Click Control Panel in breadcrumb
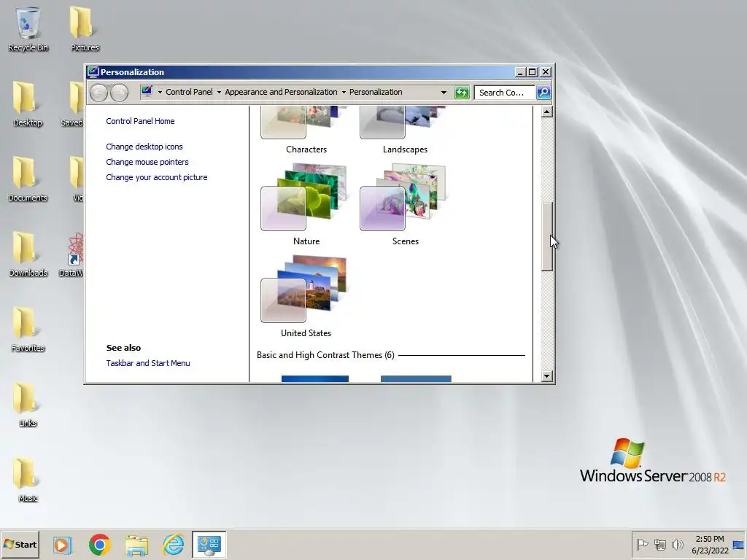747x560 pixels. [x=189, y=92]
